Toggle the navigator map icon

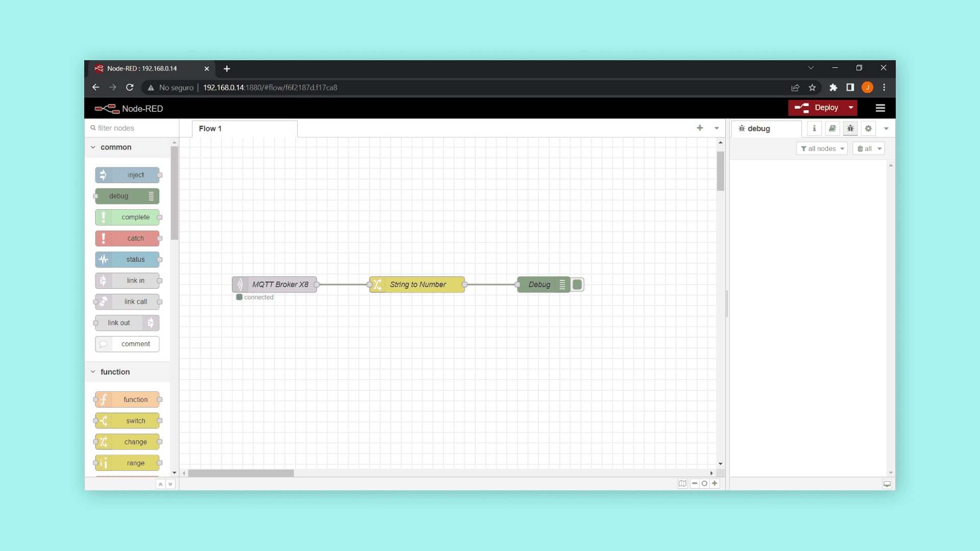click(682, 484)
